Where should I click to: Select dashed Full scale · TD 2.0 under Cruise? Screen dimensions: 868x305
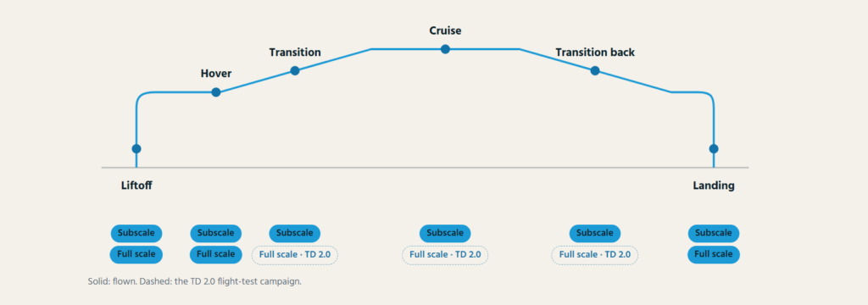click(445, 255)
